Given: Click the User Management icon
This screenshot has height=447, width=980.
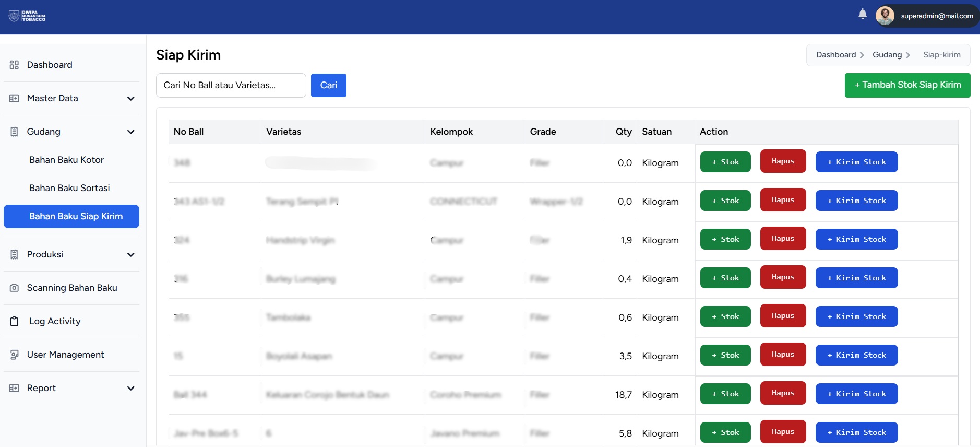Looking at the screenshot, I should tap(14, 355).
